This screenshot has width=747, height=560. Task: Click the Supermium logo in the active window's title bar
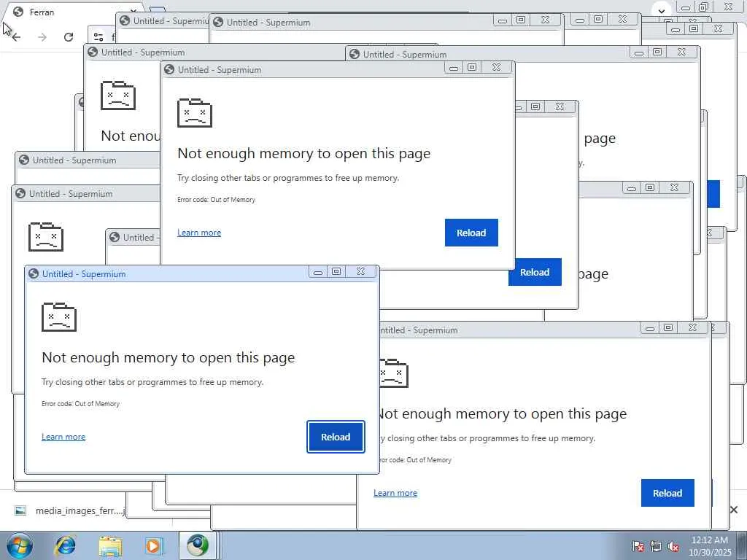click(34, 274)
